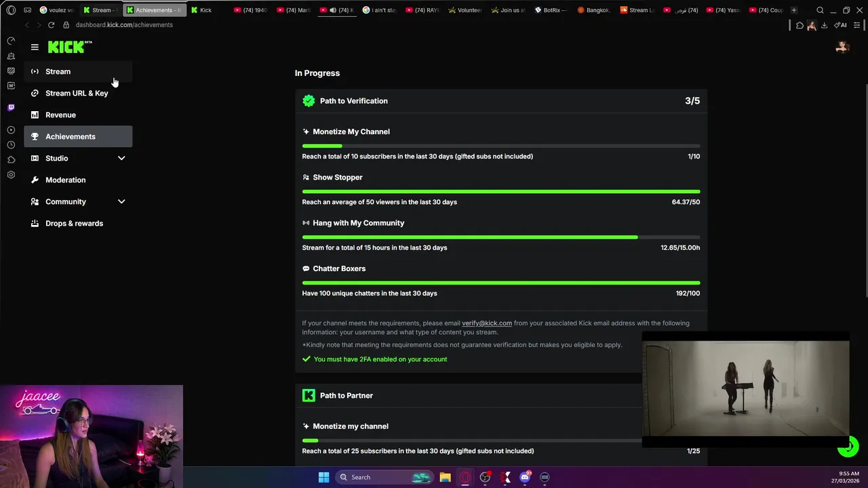Viewport: 868px width, 488px height.
Task: Click the Show Stopper icon
Action: pos(306,177)
